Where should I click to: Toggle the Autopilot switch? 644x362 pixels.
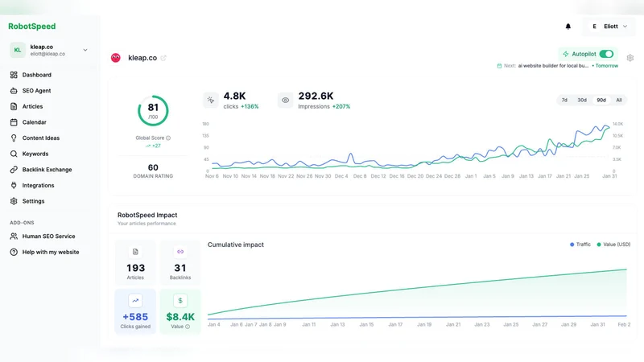pyautogui.click(x=606, y=54)
